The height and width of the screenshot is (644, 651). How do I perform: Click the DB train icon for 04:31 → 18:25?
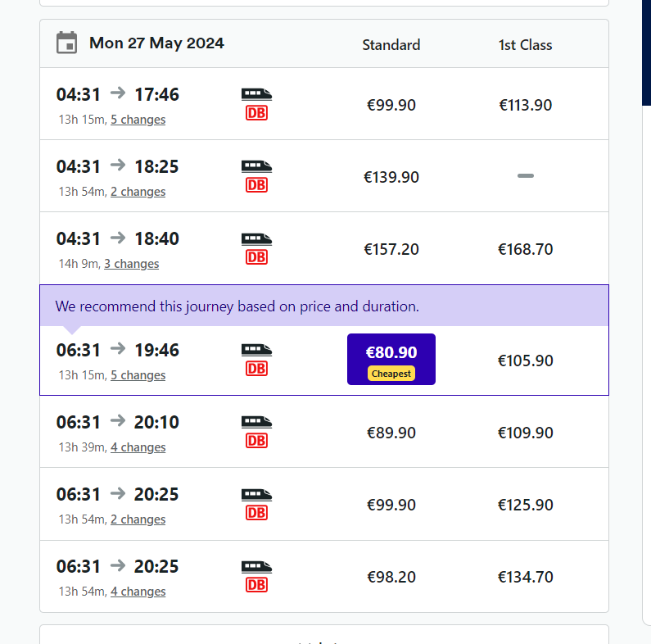256,176
